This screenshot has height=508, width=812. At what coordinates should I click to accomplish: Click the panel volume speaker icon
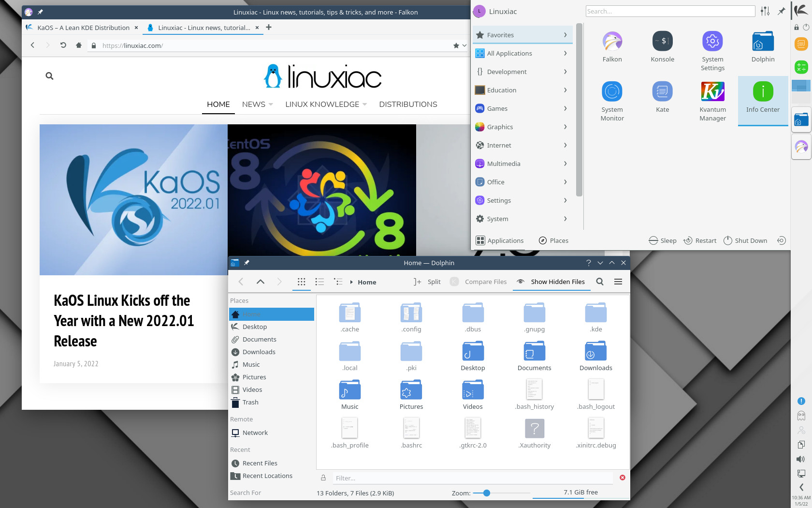click(801, 459)
